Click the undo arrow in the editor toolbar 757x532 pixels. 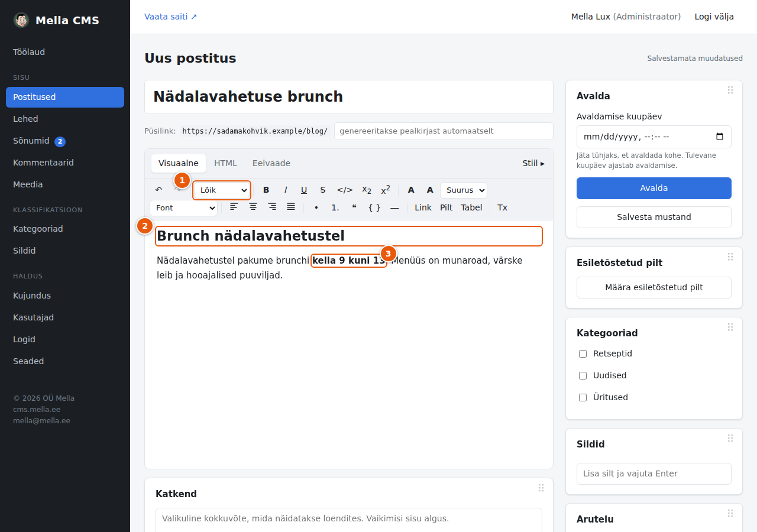pyautogui.click(x=158, y=190)
